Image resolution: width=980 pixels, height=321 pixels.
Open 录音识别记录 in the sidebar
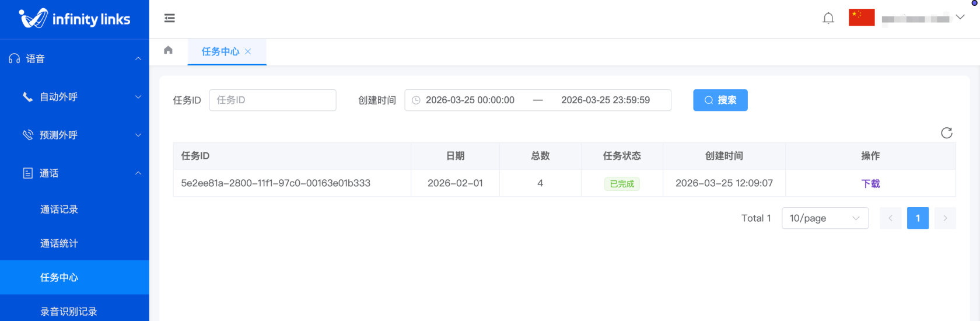68,311
